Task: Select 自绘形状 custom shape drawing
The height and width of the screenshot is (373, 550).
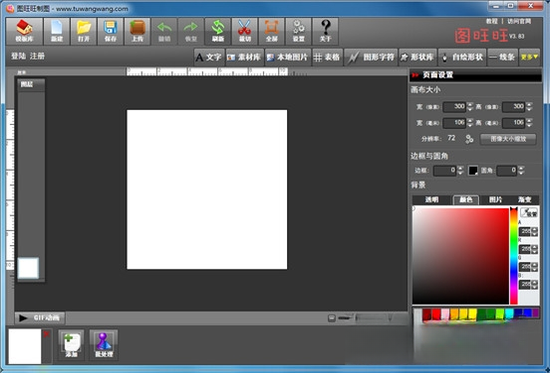Action: (462, 57)
